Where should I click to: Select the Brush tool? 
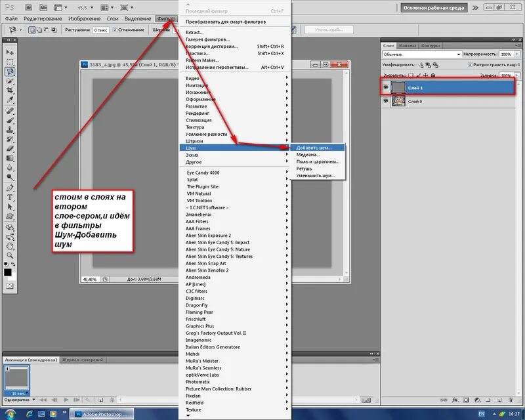[10, 120]
